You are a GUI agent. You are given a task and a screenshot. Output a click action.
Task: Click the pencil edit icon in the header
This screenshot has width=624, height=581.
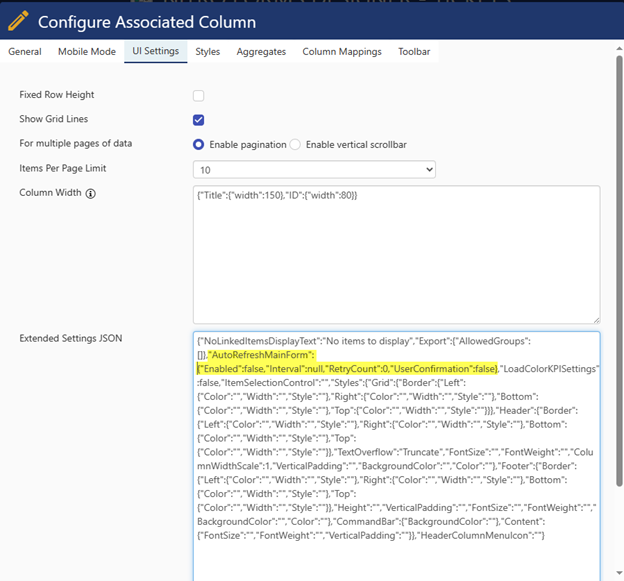click(x=18, y=21)
